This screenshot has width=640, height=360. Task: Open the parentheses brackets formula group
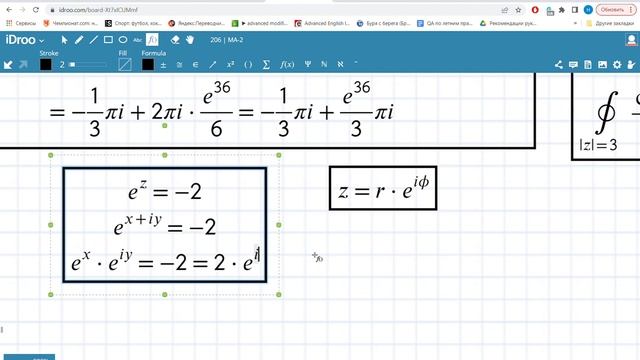click(248, 64)
